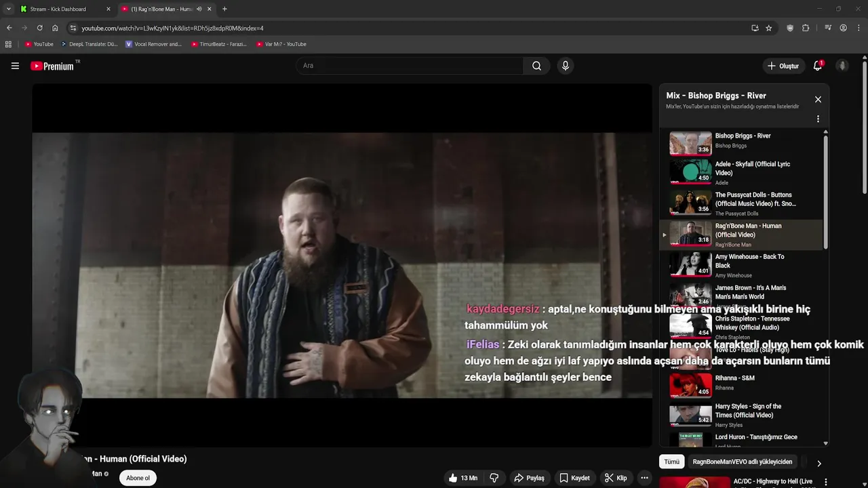868x488 pixels.
Task: Click the Abone ol subscribe button
Action: pyautogui.click(x=138, y=478)
